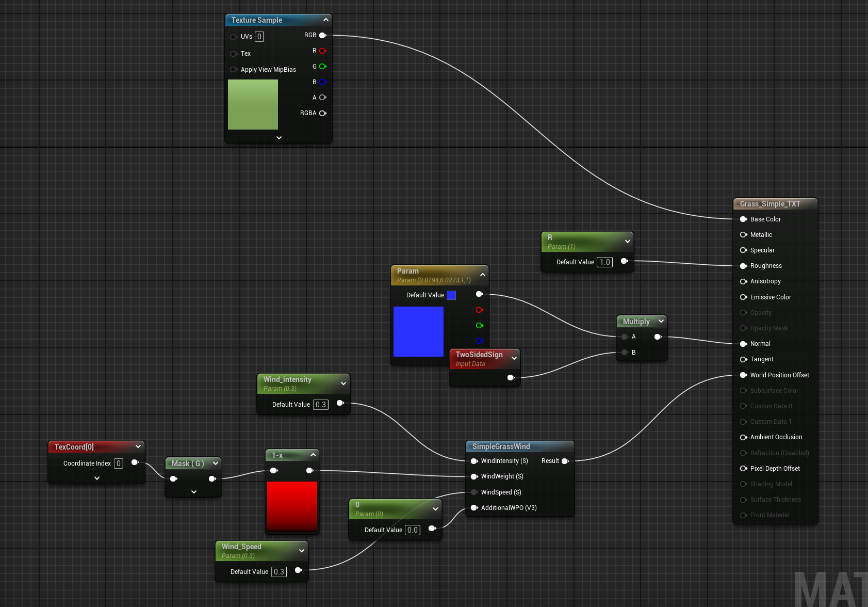Click the TexCoord[0] output pin
Viewport: 868px width, 607px height.
coord(135,462)
